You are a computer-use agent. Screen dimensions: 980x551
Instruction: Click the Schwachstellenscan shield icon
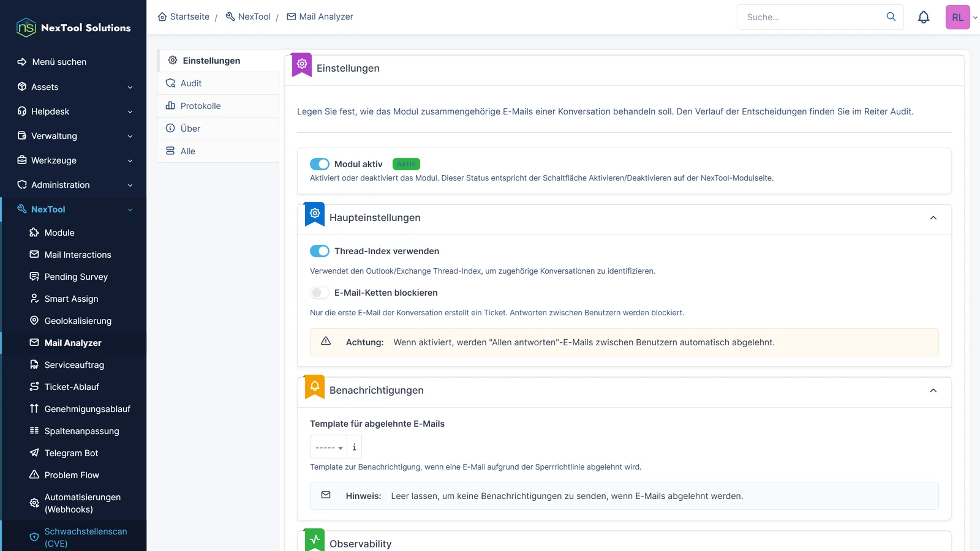(34, 537)
